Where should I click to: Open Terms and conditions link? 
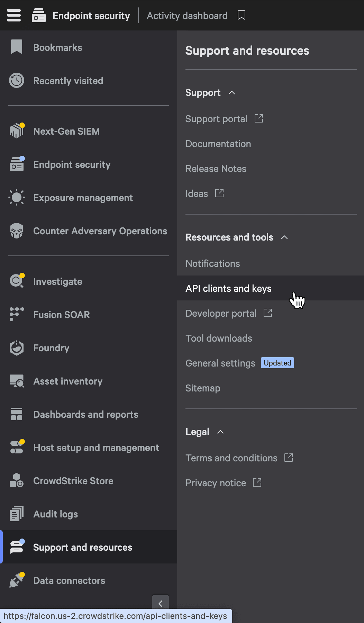pyautogui.click(x=231, y=458)
